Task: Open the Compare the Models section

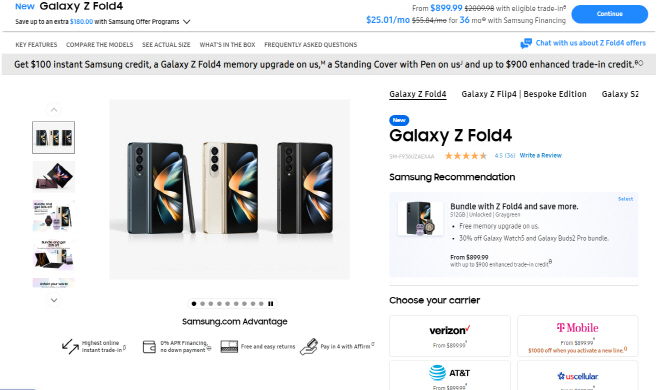Action: [x=99, y=45]
